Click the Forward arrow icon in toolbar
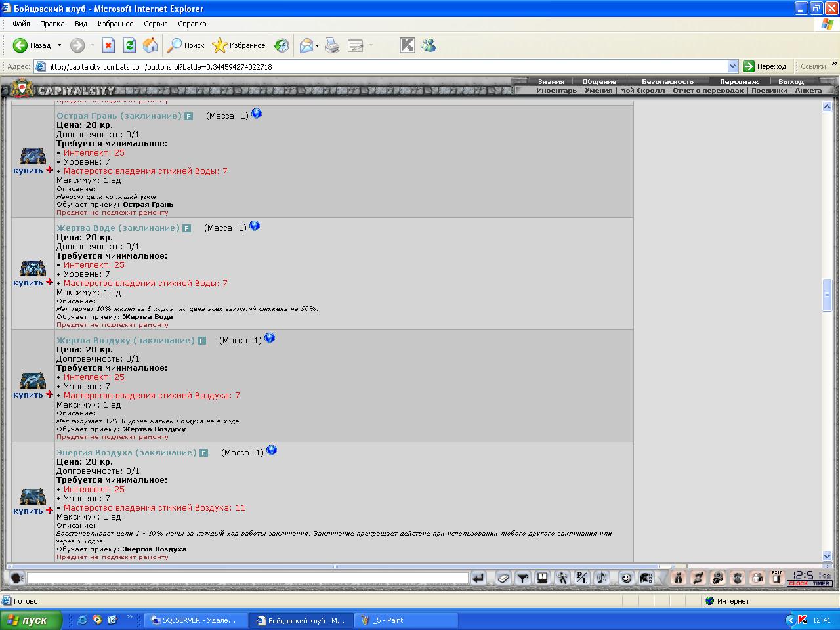 tap(77, 45)
